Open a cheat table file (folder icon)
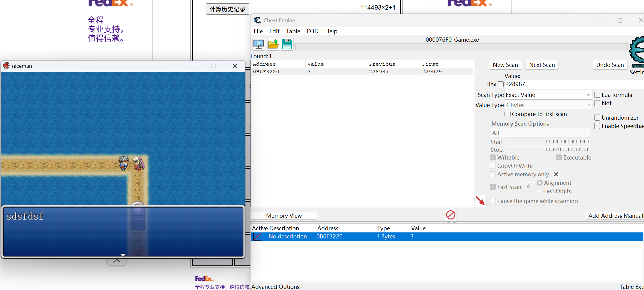This screenshot has width=644, height=290. pos(273,44)
